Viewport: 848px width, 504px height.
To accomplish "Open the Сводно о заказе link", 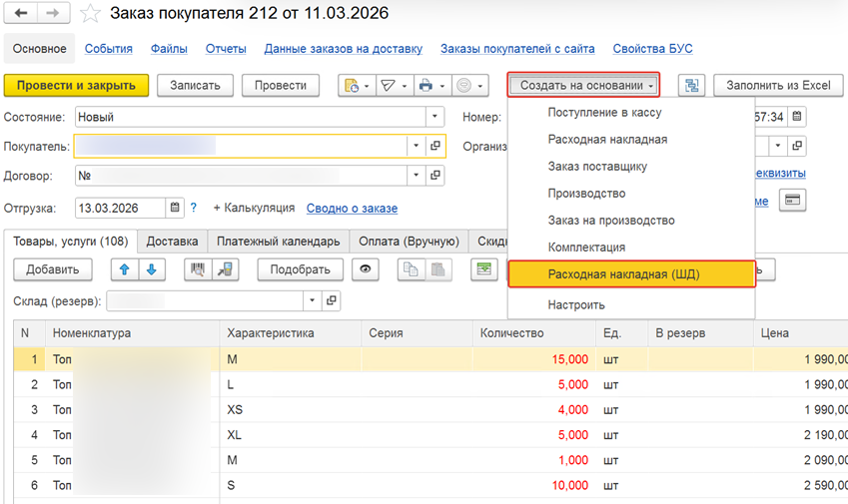I will point(352,208).
